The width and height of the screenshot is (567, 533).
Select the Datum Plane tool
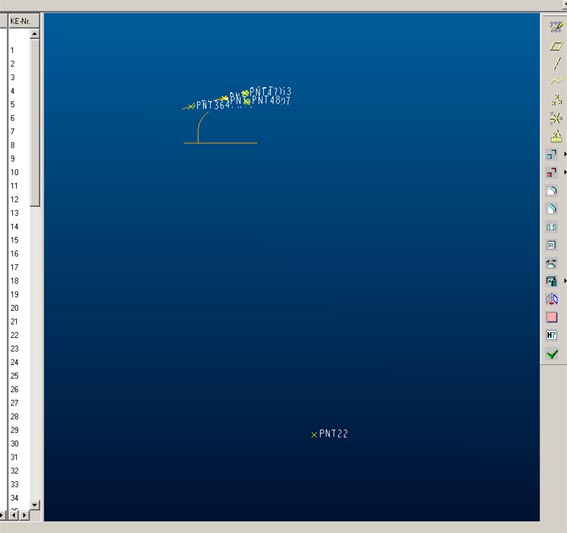pyautogui.click(x=556, y=46)
